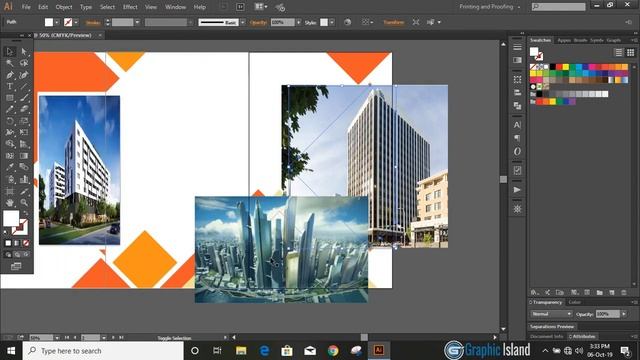Open the stroke weight dropdown

(137, 22)
